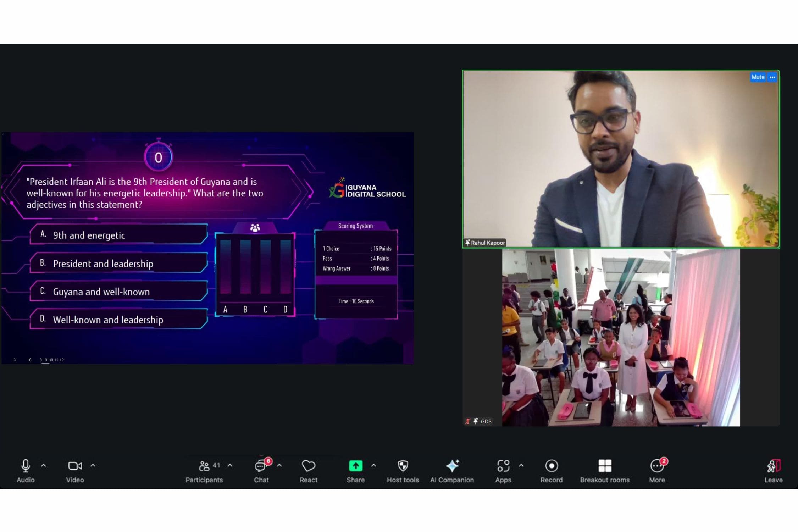This screenshot has width=798, height=532.
Task: Expand audio options arrow
Action: coord(44,465)
